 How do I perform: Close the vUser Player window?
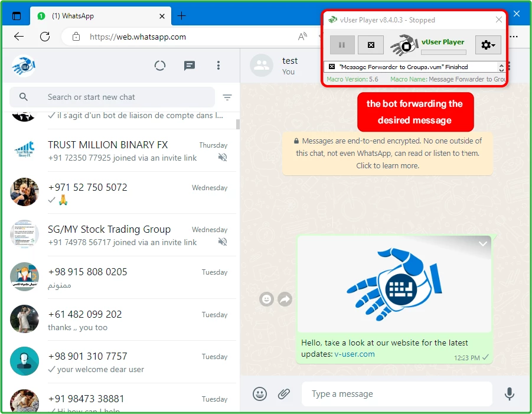click(499, 19)
